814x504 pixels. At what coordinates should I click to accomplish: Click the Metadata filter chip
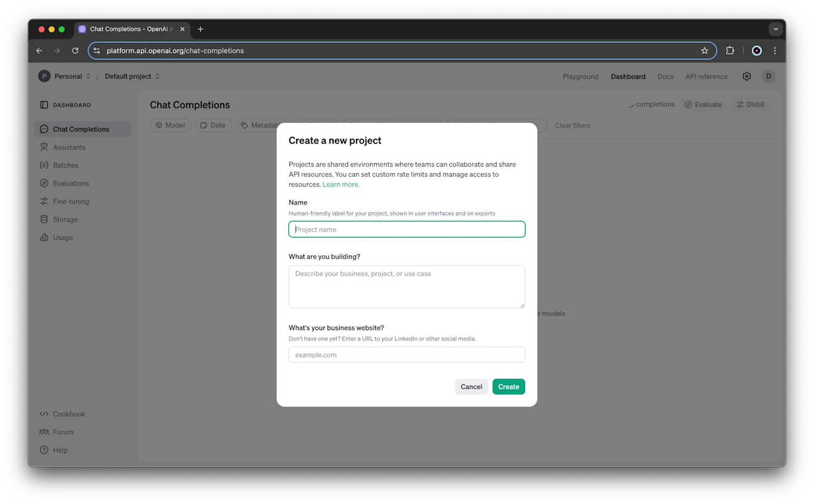point(259,125)
